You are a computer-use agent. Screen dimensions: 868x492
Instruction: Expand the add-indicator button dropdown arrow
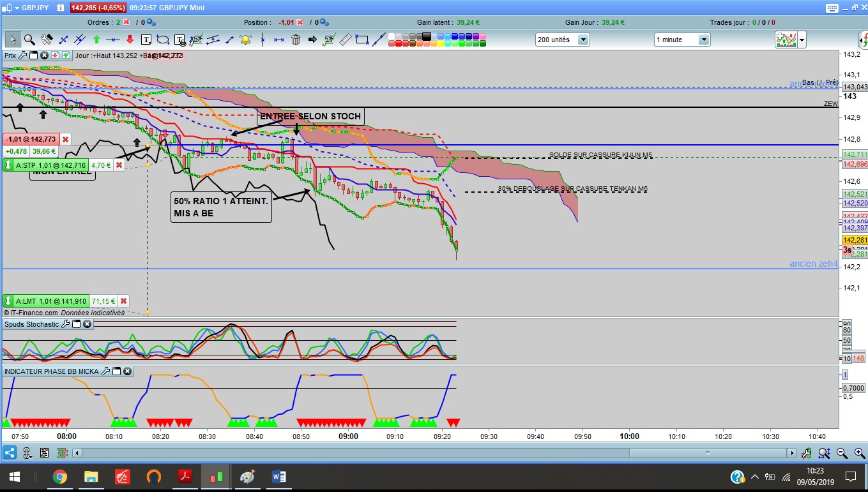pos(802,40)
